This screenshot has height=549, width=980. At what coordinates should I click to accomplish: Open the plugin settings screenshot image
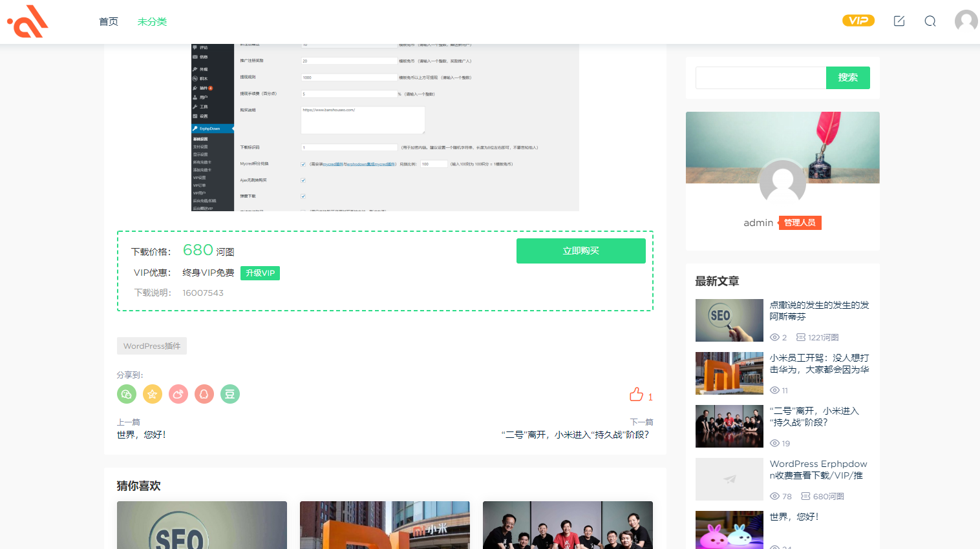(385, 127)
